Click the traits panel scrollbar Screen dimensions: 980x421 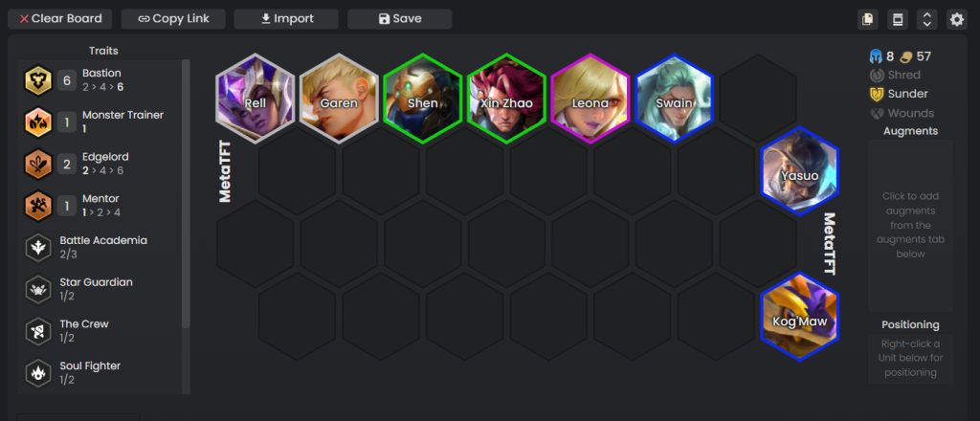(186, 193)
